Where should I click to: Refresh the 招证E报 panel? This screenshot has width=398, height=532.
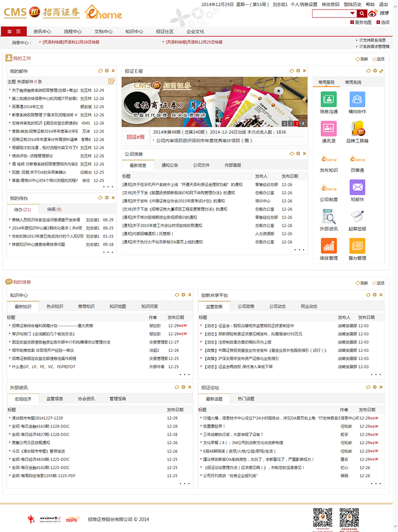pyautogui.click(x=291, y=71)
